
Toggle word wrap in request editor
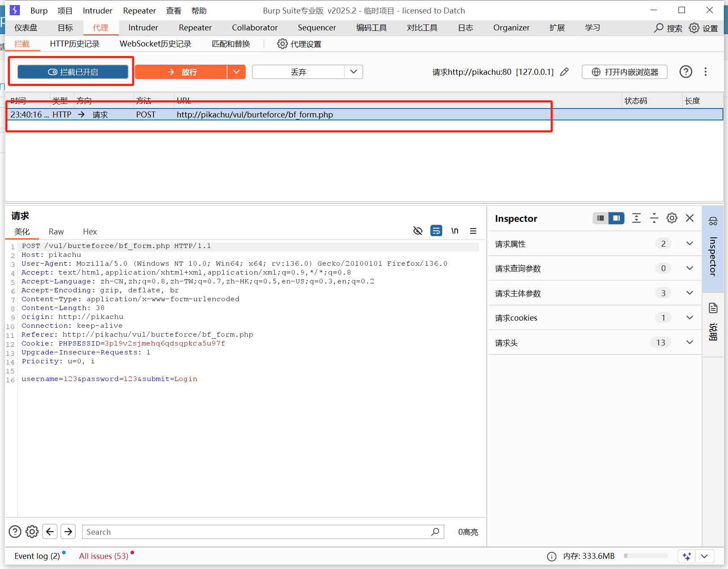point(436,231)
